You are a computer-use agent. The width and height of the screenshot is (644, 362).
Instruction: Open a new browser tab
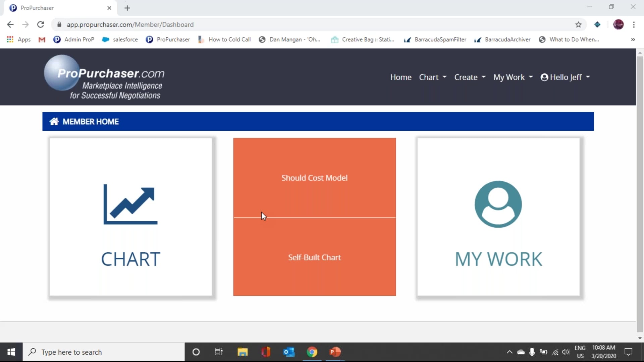click(x=127, y=8)
